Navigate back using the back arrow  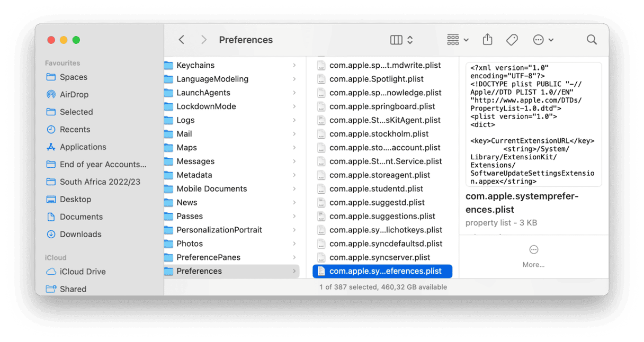181,39
